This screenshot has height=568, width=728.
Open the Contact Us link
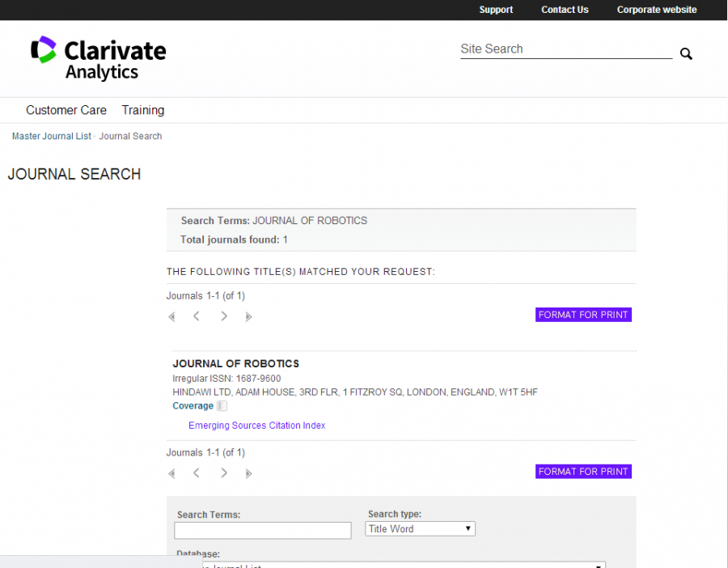pyautogui.click(x=565, y=10)
